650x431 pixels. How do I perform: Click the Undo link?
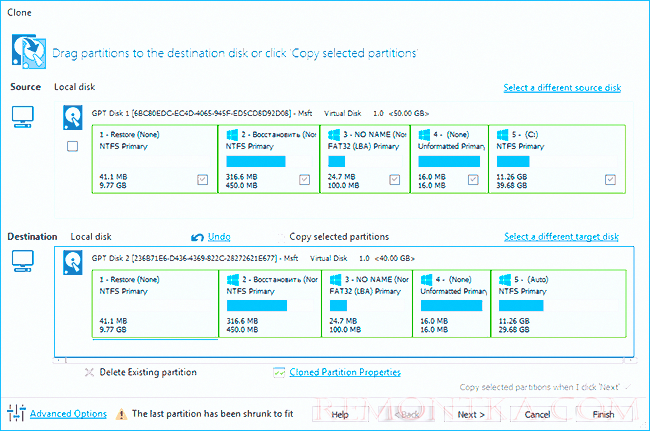coord(219,237)
